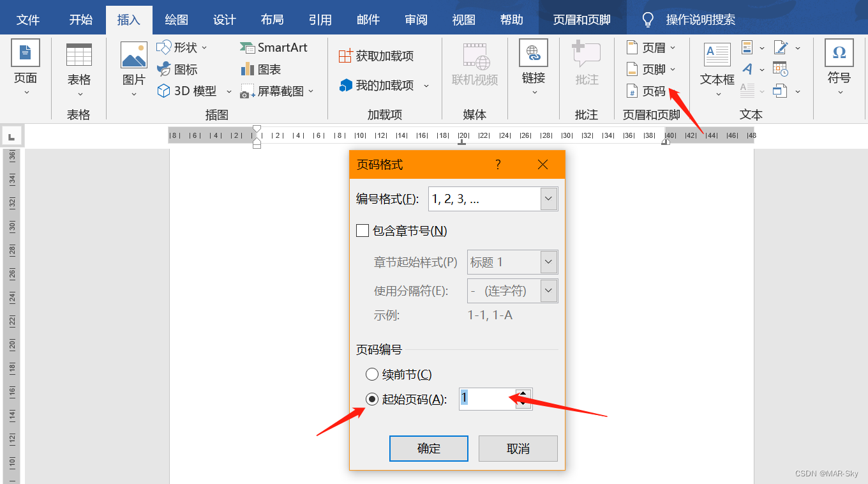The height and width of the screenshot is (484, 868).
Task: Increase start page with the up spinner arrow
Action: click(x=523, y=394)
